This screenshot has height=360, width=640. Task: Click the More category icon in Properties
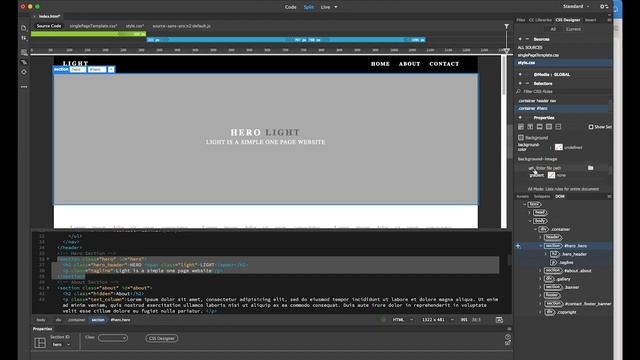point(558,127)
